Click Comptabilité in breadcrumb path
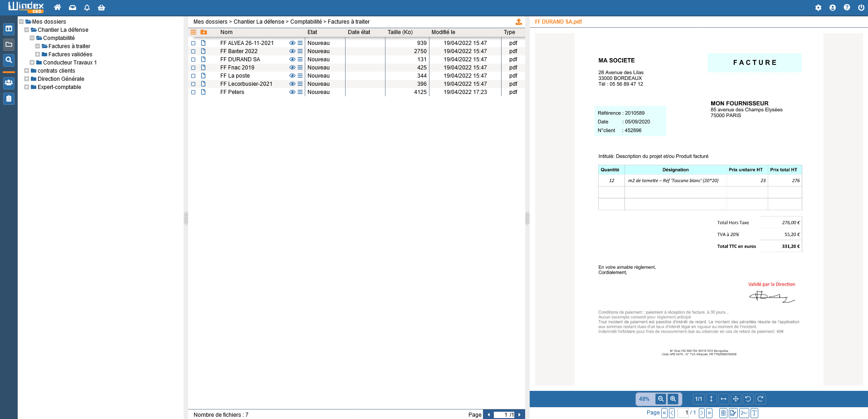The height and width of the screenshot is (419, 868). (x=306, y=22)
